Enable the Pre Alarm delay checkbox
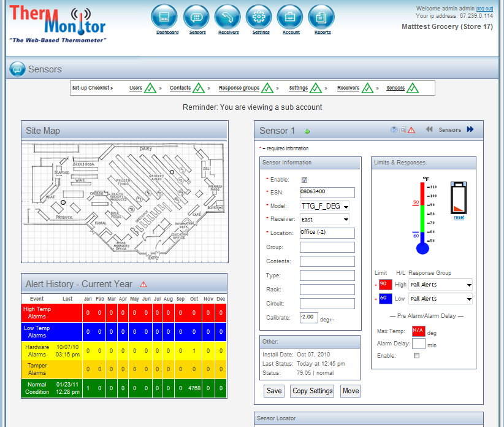504x427 pixels. tap(417, 355)
